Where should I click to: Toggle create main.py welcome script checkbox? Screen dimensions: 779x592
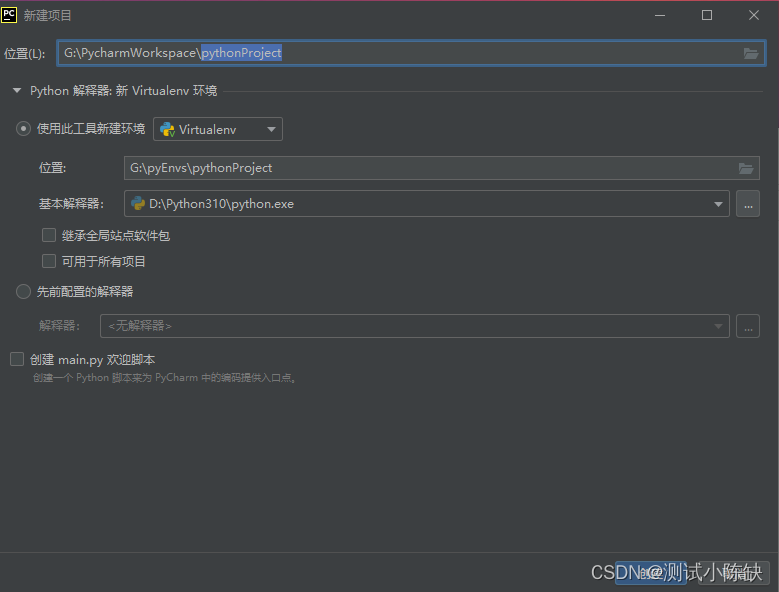[x=17, y=359]
